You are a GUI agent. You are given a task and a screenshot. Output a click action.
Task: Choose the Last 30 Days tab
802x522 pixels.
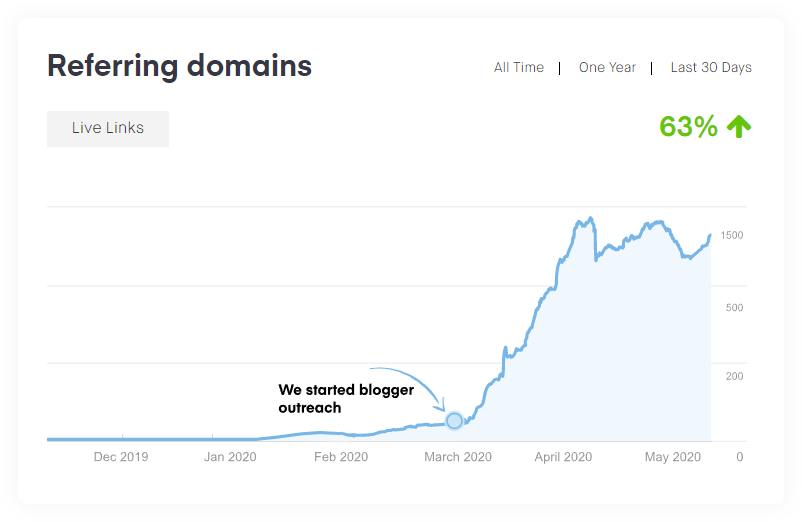pos(711,68)
